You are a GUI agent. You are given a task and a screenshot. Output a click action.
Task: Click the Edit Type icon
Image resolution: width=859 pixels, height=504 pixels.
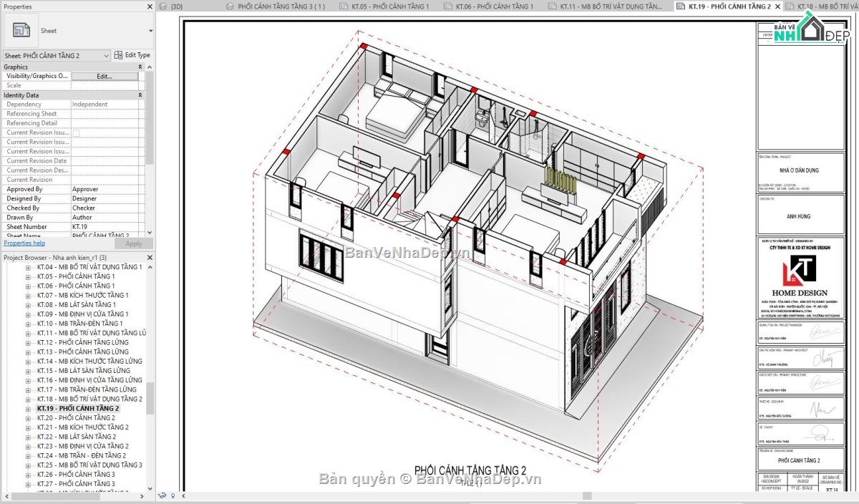click(119, 55)
